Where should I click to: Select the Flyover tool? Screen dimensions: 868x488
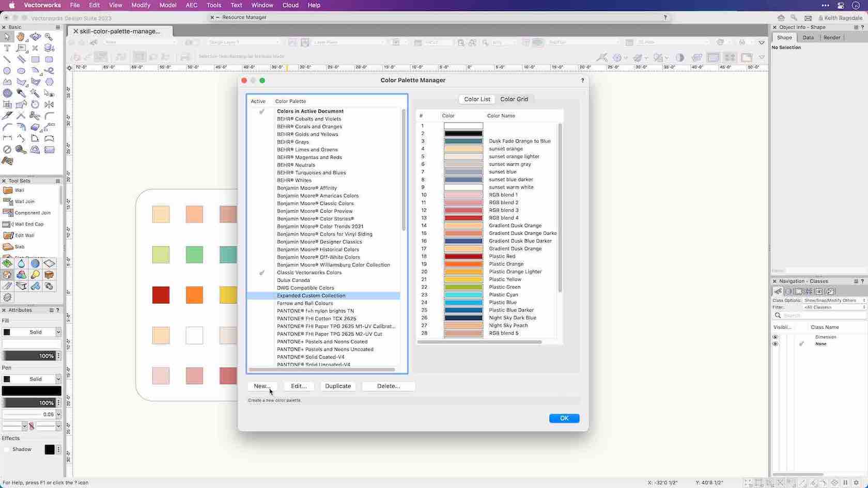35,37
